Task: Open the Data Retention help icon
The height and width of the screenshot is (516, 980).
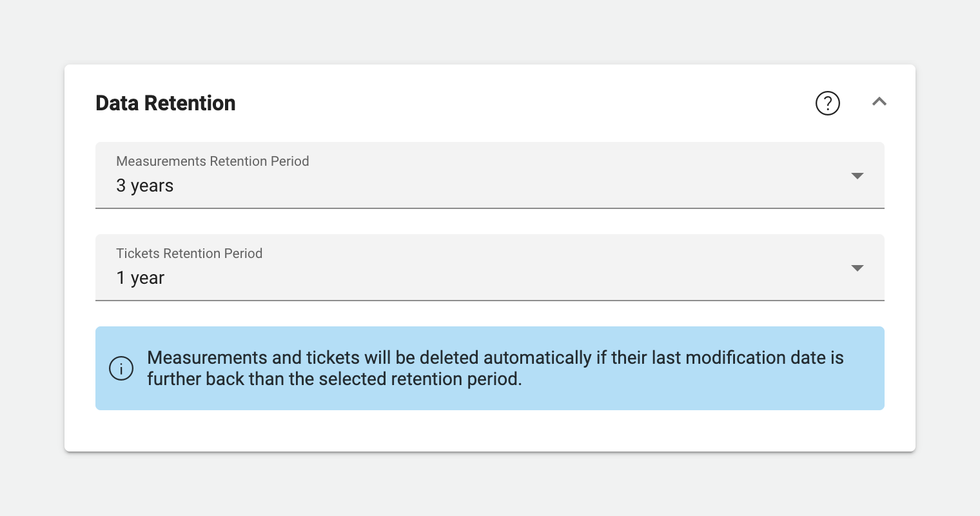Action: tap(827, 103)
